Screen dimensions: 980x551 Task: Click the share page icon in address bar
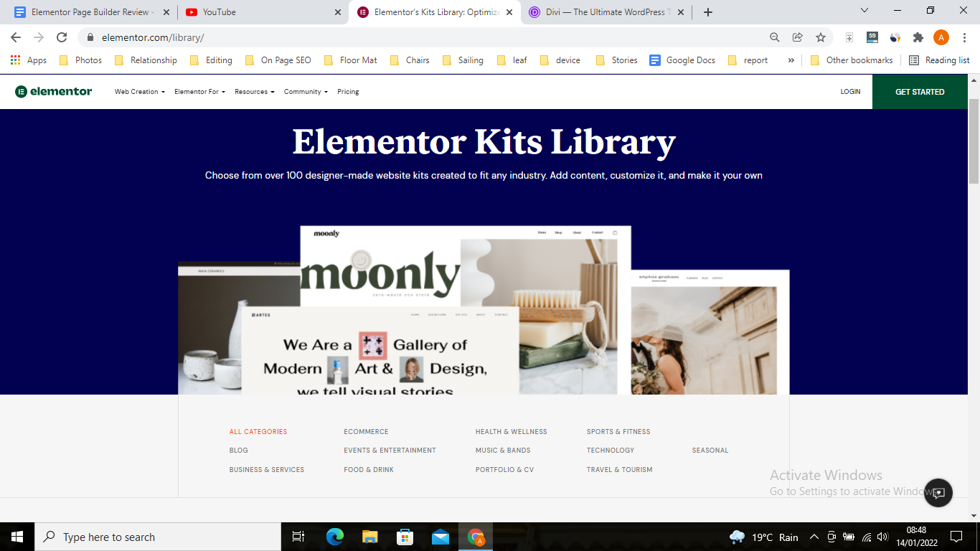click(x=797, y=37)
